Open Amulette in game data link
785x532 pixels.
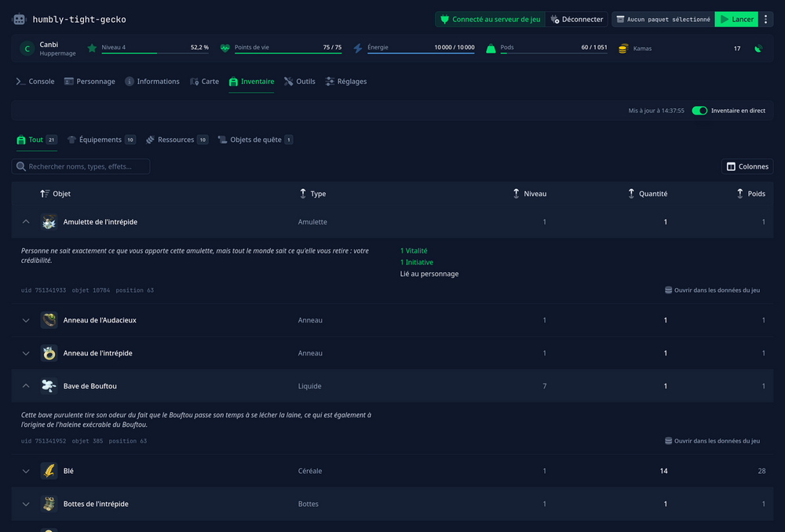(712, 290)
